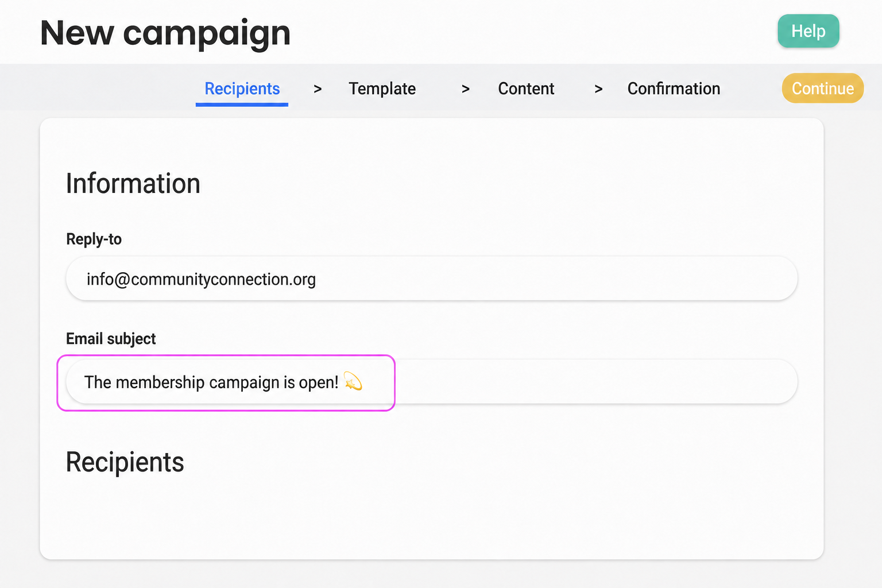
Task: Click the arrow between Template and Content
Action: click(466, 89)
